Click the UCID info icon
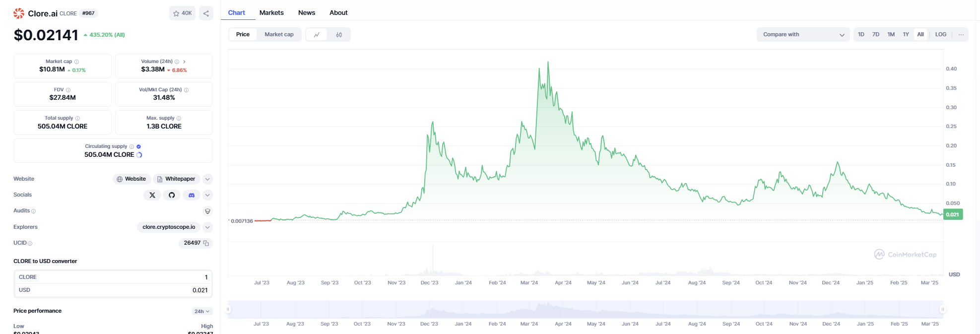The image size is (980, 334). click(30, 243)
